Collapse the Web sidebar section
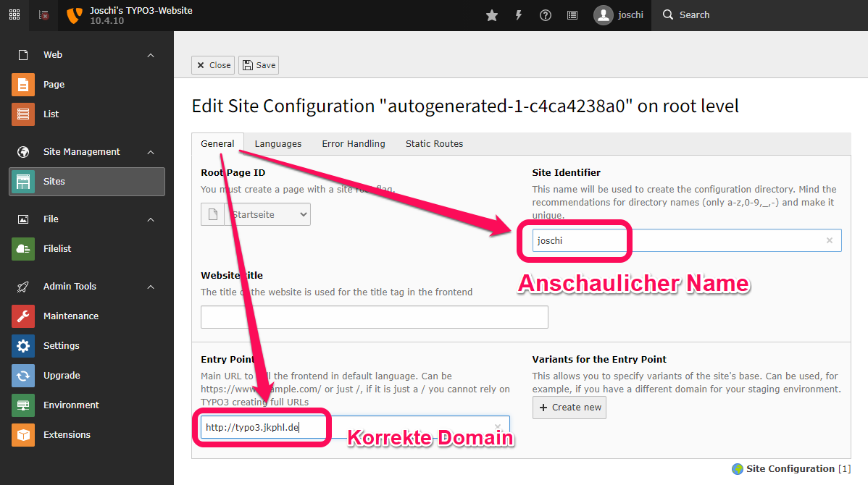Screen dimensions: 868x485 150,54
